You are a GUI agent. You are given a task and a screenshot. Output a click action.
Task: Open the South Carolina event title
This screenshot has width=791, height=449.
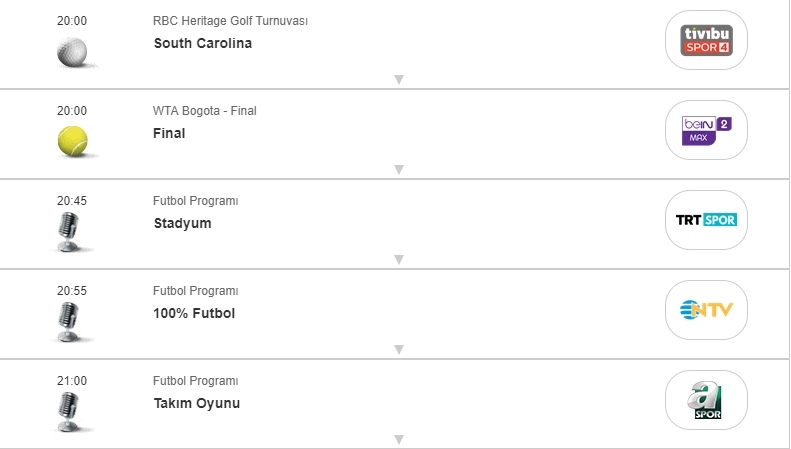[x=203, y=43]
